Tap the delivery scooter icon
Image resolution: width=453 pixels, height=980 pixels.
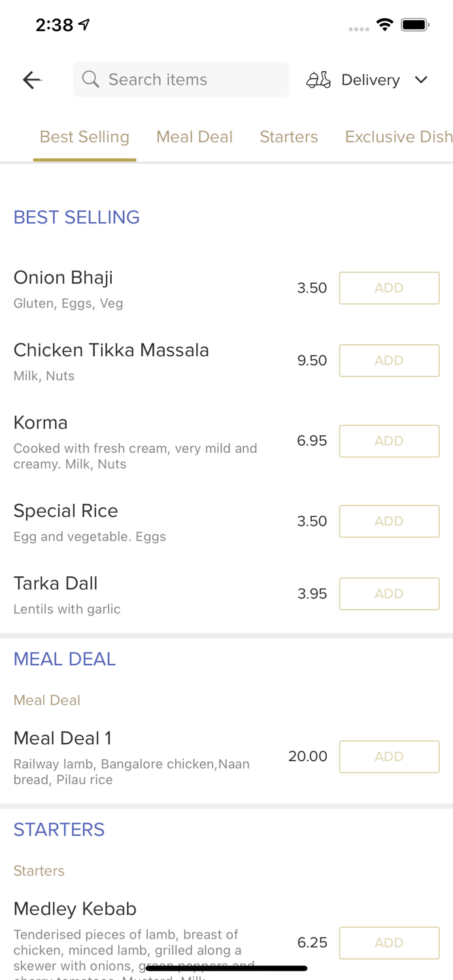318,80
